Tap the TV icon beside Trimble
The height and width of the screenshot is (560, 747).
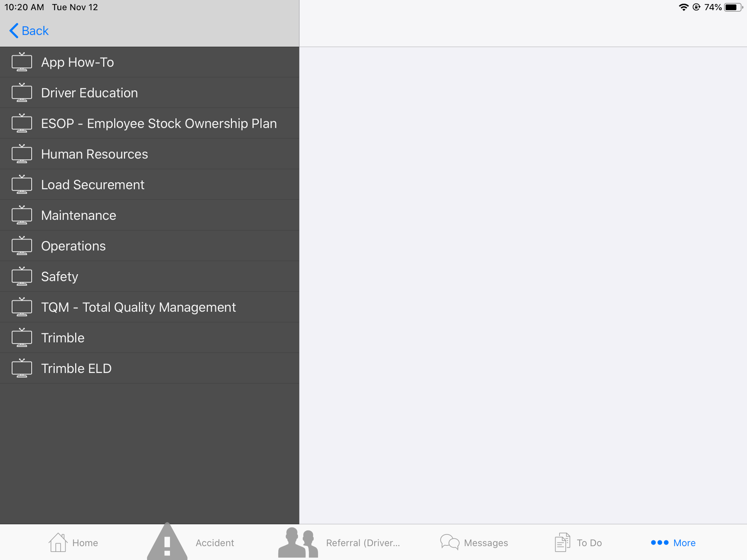click(x=22, y=338)
